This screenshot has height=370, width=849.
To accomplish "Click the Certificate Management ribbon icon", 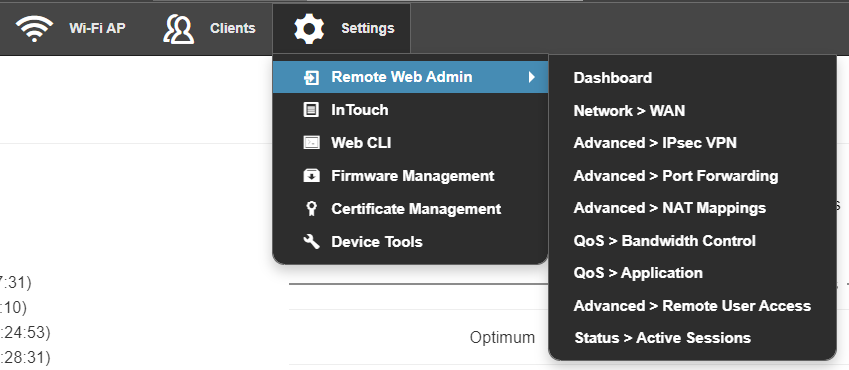I will (x=311, y=209).
